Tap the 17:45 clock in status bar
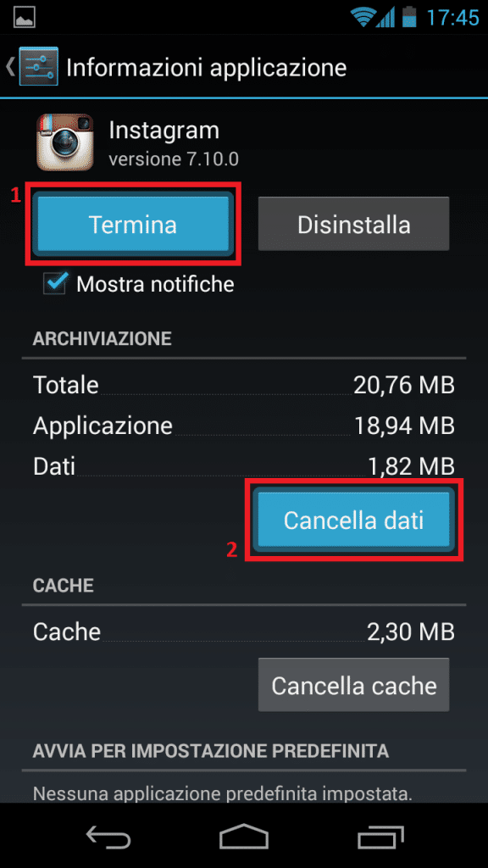The image size is (488, 868). click(452, 18)
